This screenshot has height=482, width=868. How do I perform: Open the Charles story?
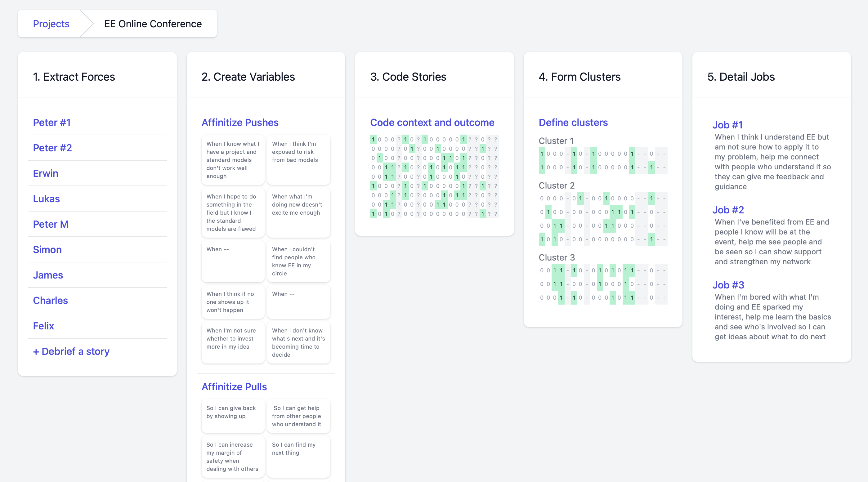pos(50,301)
